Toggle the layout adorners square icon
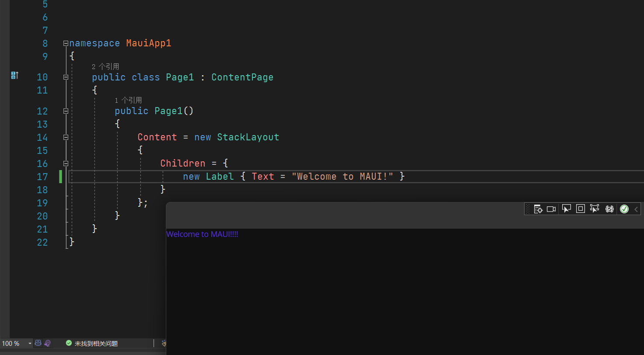Screen dimensions: 644x355 pos(580,209)
